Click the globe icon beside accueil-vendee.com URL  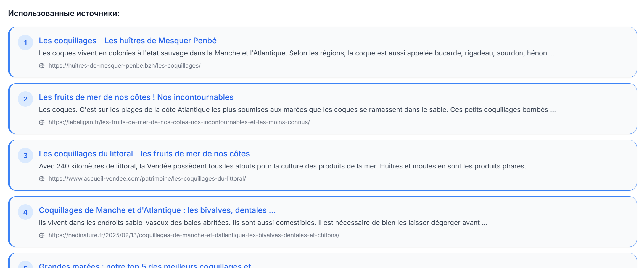tap(42, 179)
